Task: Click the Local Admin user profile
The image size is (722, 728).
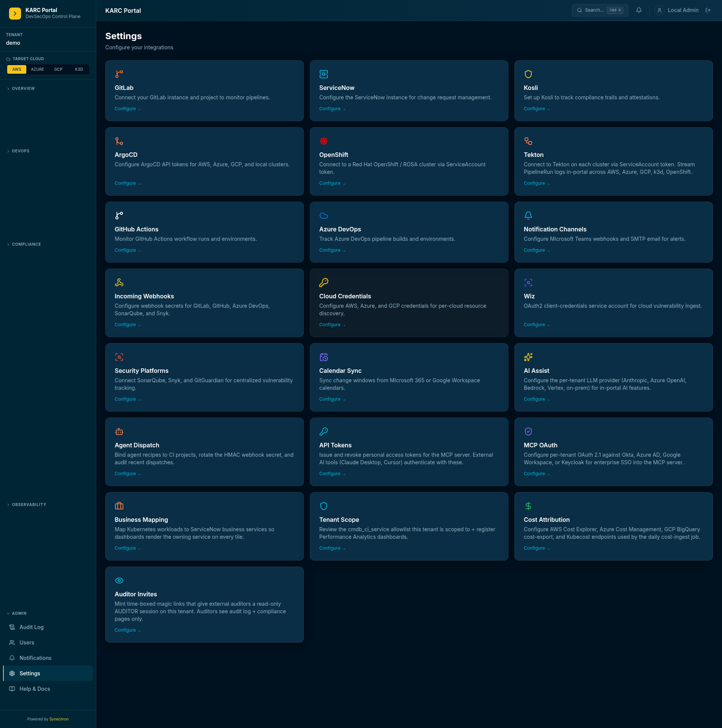Action: pos(677,10)
